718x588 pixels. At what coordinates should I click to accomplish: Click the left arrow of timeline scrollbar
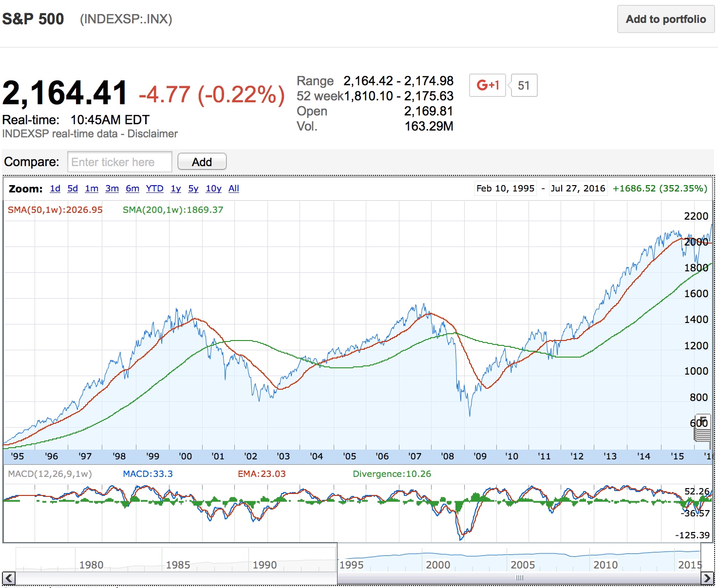click(9, 578)
